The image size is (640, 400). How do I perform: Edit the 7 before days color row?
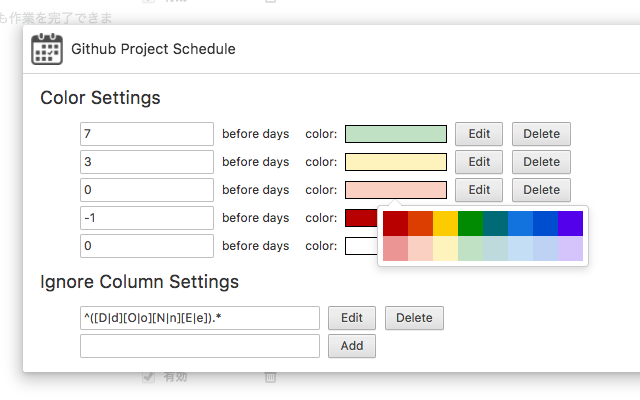[x=479, y=134]
